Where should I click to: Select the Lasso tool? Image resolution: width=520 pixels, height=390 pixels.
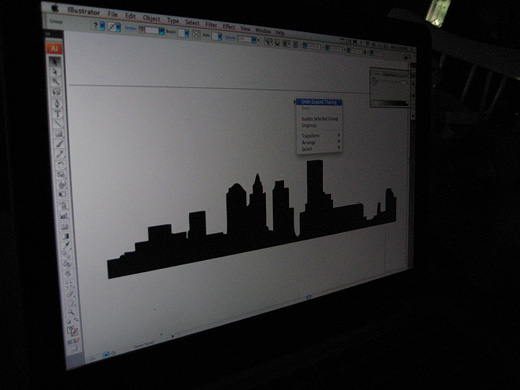tap(56, 92)
